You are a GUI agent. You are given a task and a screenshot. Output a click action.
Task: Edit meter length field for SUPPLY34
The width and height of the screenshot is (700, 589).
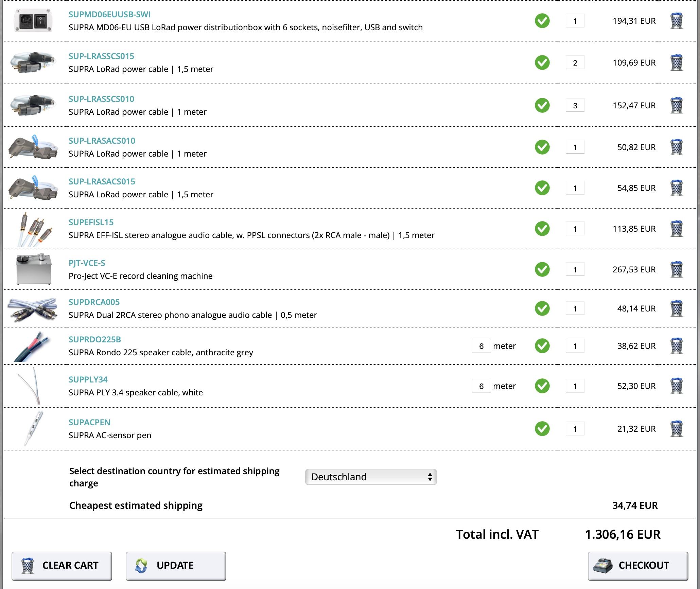(481, 386)
